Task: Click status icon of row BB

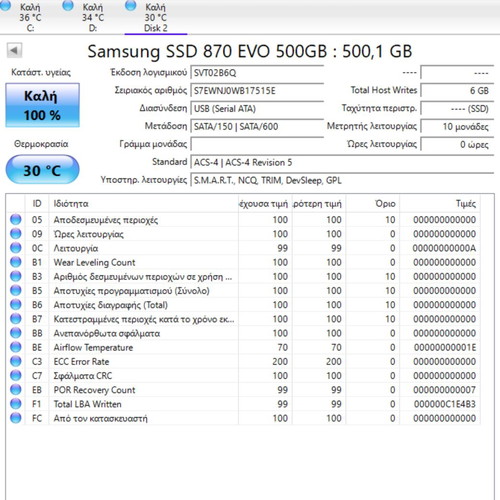Action: (x=16, y=333)
